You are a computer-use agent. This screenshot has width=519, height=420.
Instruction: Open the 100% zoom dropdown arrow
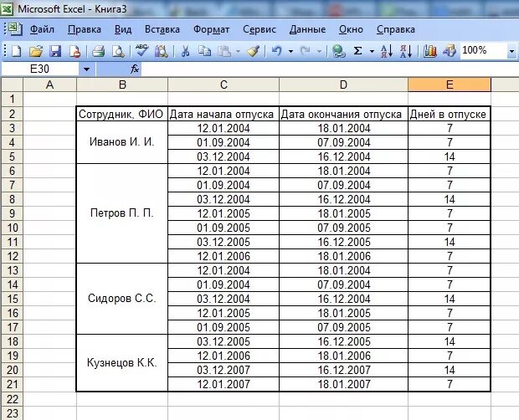(511, 51)
